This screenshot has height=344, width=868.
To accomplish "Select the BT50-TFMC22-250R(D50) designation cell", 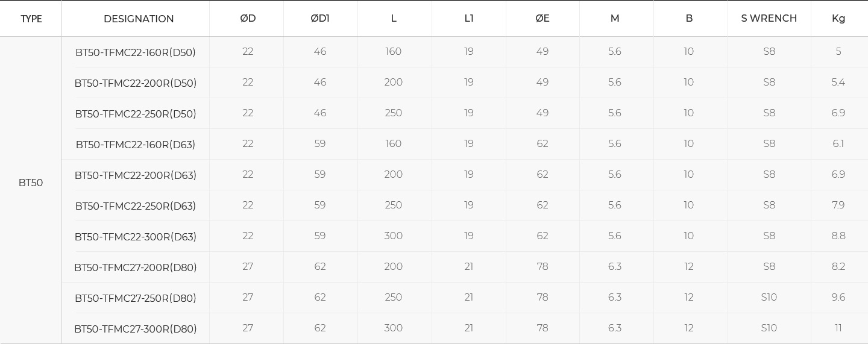I will [136, 114].
